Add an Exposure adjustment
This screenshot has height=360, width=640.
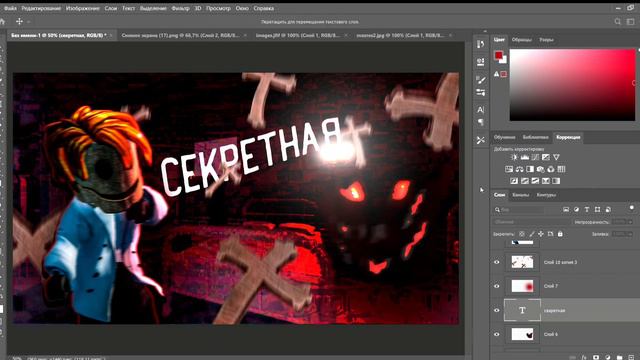click(546, 157)
